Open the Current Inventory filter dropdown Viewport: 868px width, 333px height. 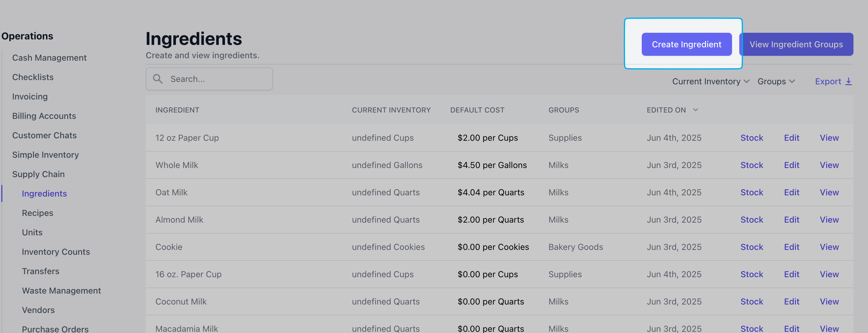point(711,82)
